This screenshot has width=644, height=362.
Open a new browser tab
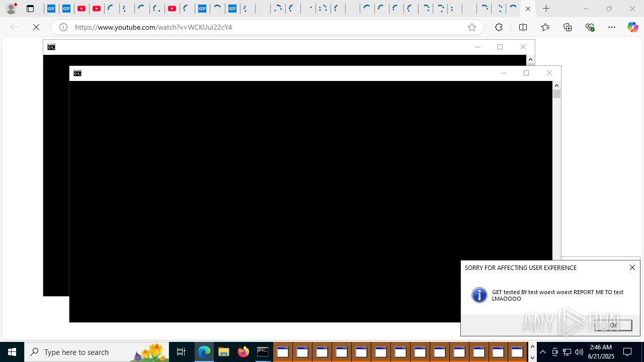(546, 9)
